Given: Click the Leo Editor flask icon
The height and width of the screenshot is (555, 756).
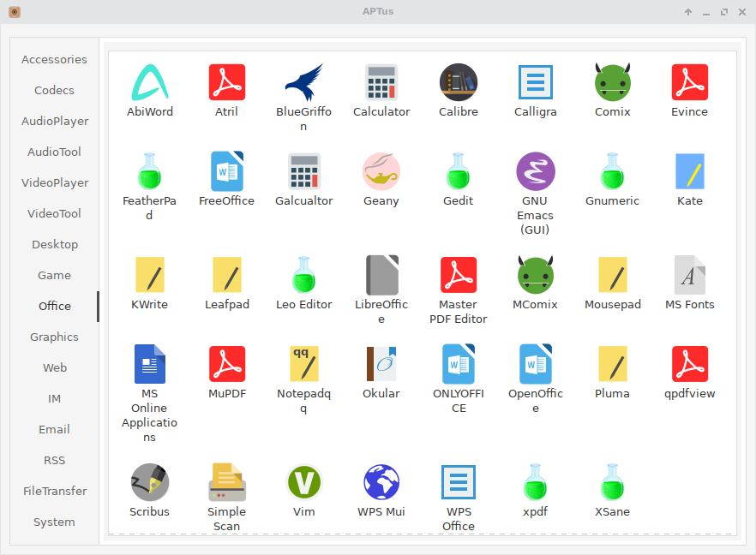Looking at the screenshot, I should [303, 275].
